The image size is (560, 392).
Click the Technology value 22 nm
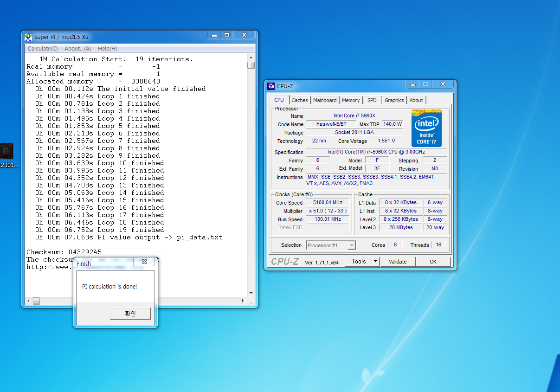point(319,141)
